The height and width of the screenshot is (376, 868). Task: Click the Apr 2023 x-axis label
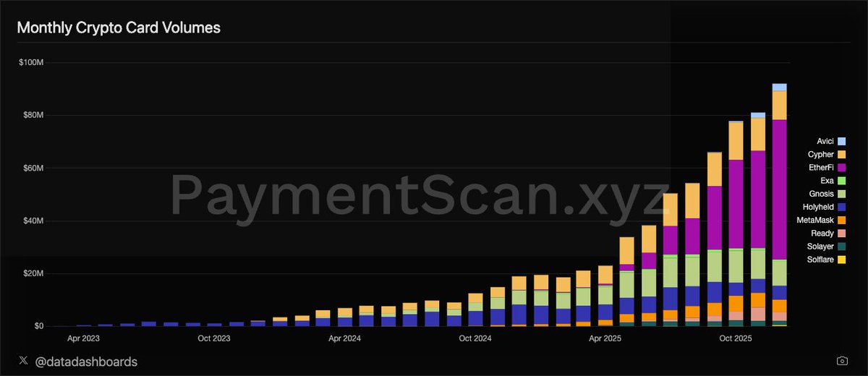pyautogui.click(x=84, y=338)
